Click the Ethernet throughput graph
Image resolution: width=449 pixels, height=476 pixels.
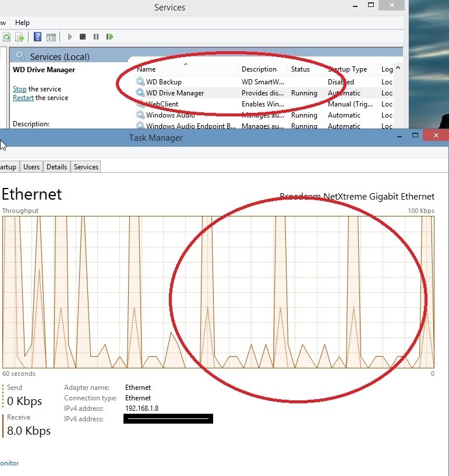coord(218,292)
